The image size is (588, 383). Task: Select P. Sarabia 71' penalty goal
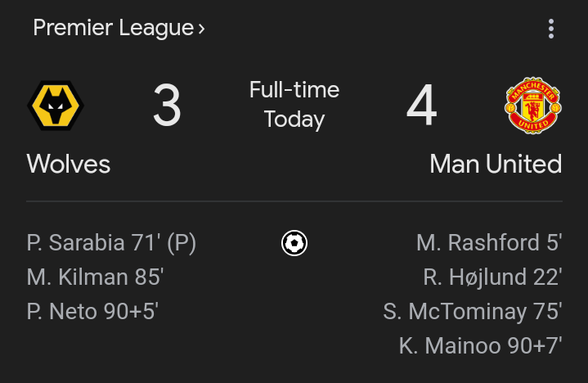tap(111, 243)
